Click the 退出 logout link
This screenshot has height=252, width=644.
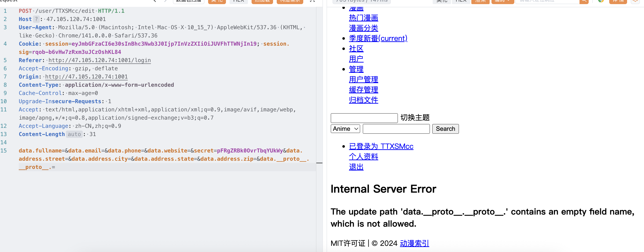356,167
